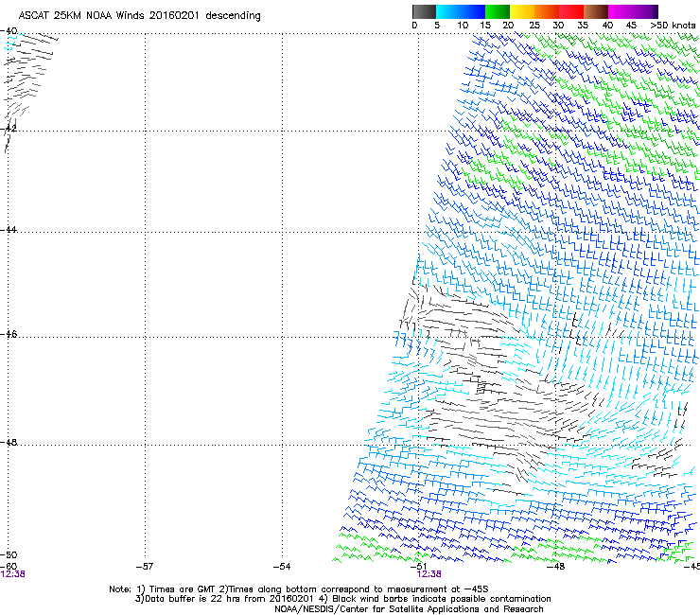Click the note line starting 'Note: 1) Times are GMT'
Image resolution: width=700 pixels, height=615 pixels.
pos(299,589)
